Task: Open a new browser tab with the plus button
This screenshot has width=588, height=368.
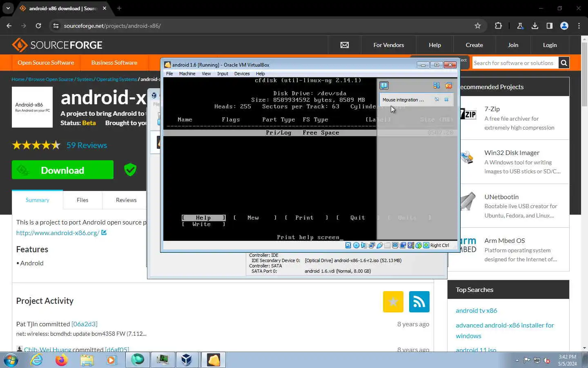Action: 119,8
